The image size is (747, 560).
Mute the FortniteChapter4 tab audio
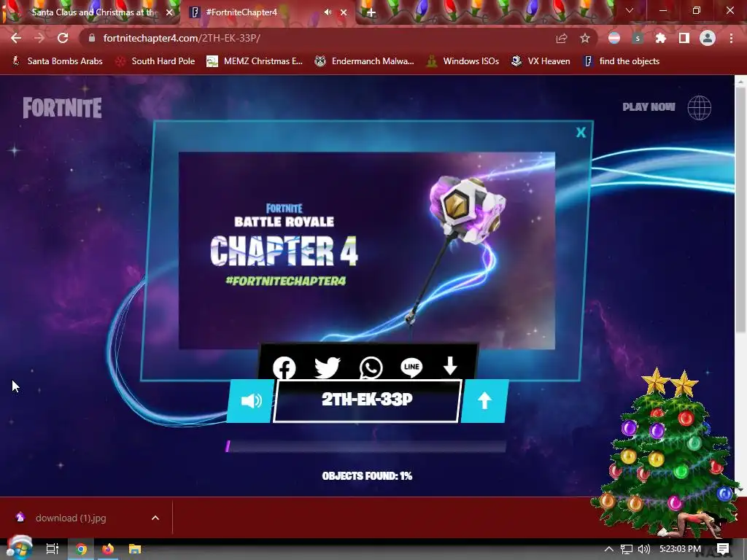coord(328,12)
